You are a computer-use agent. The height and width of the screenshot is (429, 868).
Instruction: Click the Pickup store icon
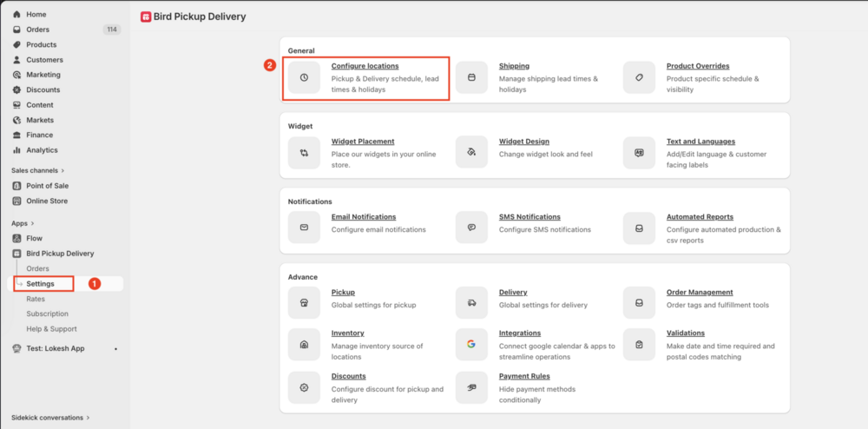pyautogui.click(x=304, y=303)
